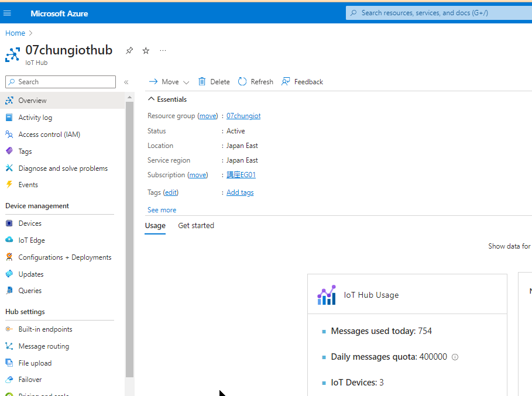Click the info icon beside Daily messages quota

pyautogui.click(x=455, y=357)
